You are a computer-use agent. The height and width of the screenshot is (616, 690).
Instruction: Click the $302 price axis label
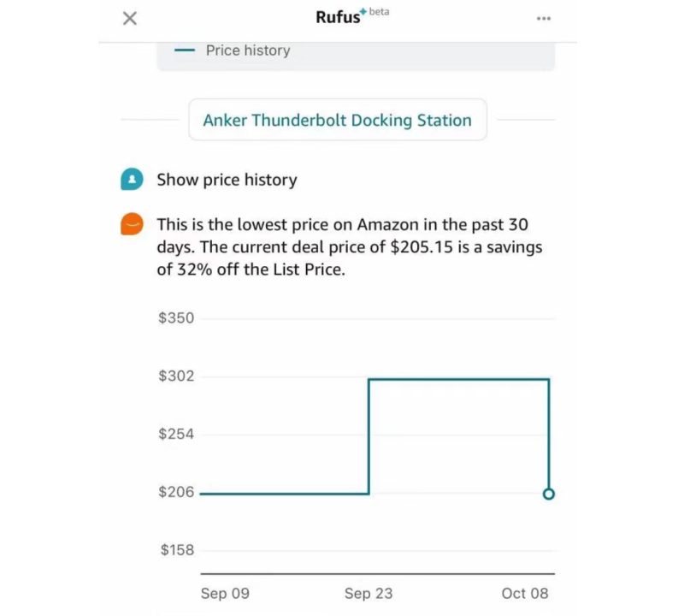tap(176, 376)
